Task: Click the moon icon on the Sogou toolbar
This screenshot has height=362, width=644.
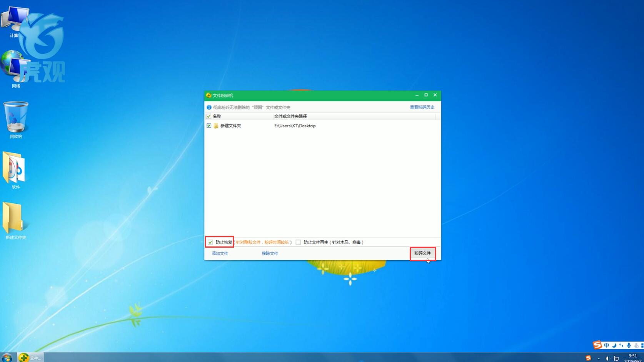Action: click(x=614, y=345)
